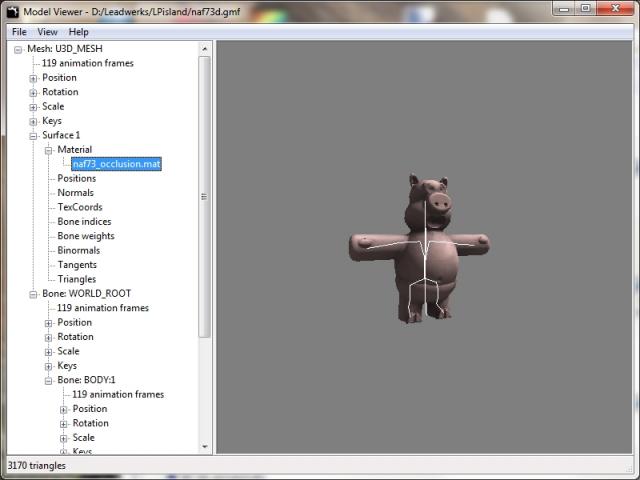Select the Bone indices item
The height and width of the screenshot is (480, 640).
click(x=84, y=222)
